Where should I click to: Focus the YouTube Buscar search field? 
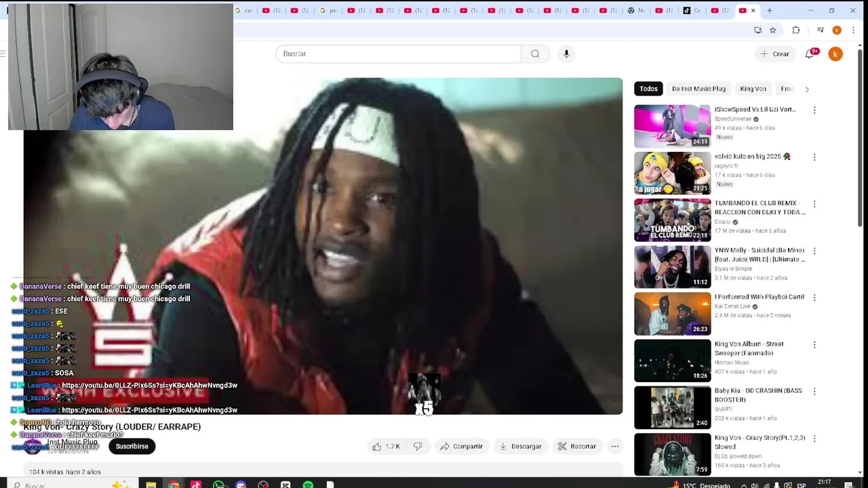point(398,54)
